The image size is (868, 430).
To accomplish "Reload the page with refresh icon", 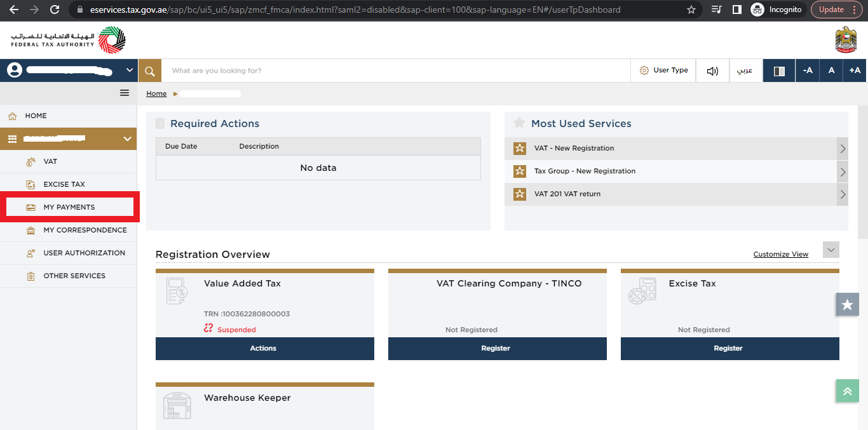I will tap(55, 10).
